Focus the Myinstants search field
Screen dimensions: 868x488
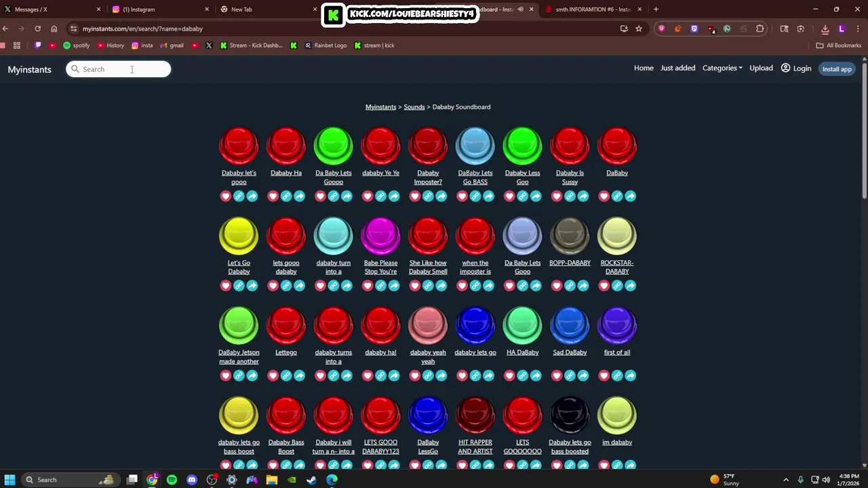[x=118, y=69]
